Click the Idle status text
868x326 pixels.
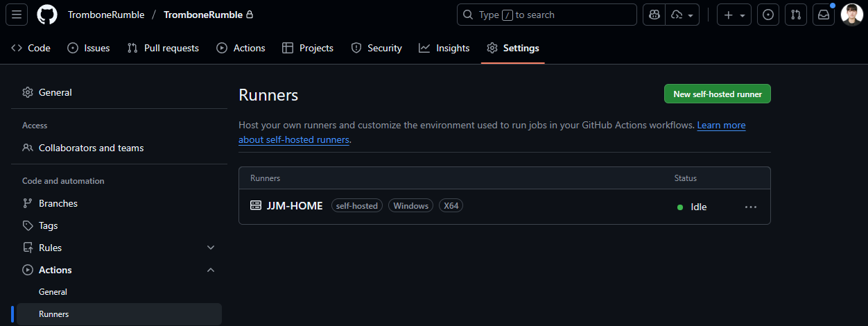tap(699, 207)
